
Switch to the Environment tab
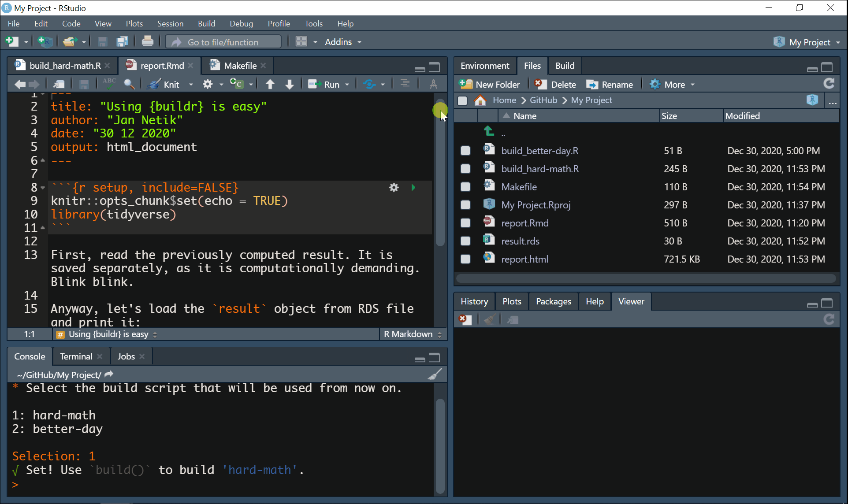point(485,66)
